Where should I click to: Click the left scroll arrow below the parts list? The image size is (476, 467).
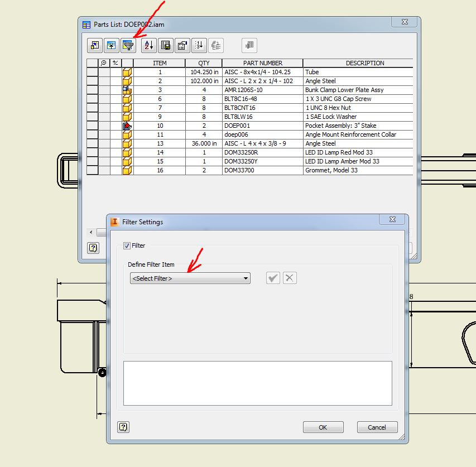[91, 233]
